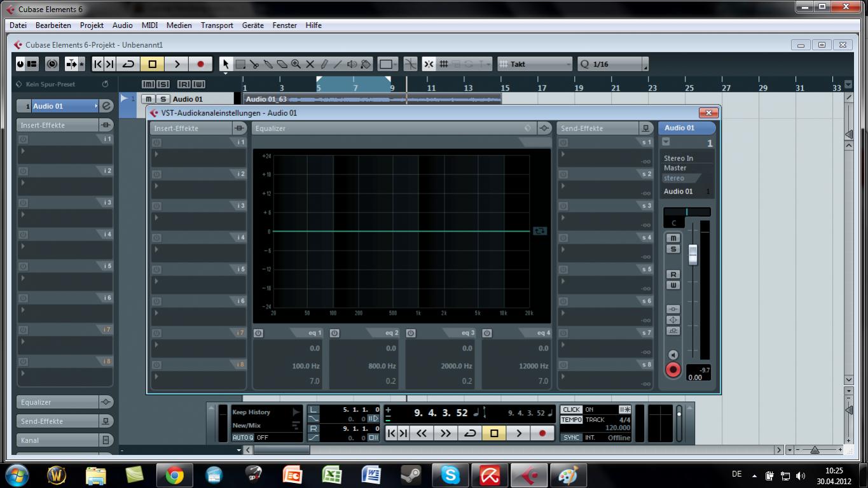Click the channel volume fader handle
The width and height of the screenshot is (868, 488).
coord(692,254)
